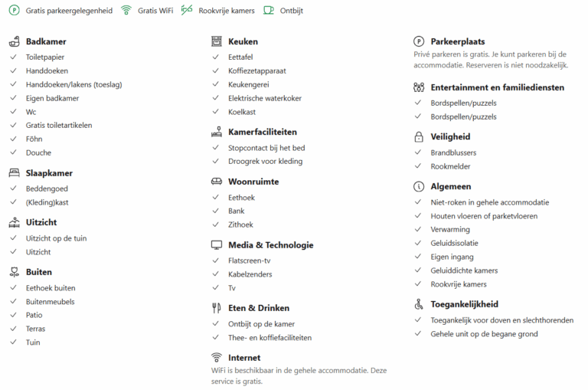Click the checkmark beside Brandblussers

tap(418, 153)
